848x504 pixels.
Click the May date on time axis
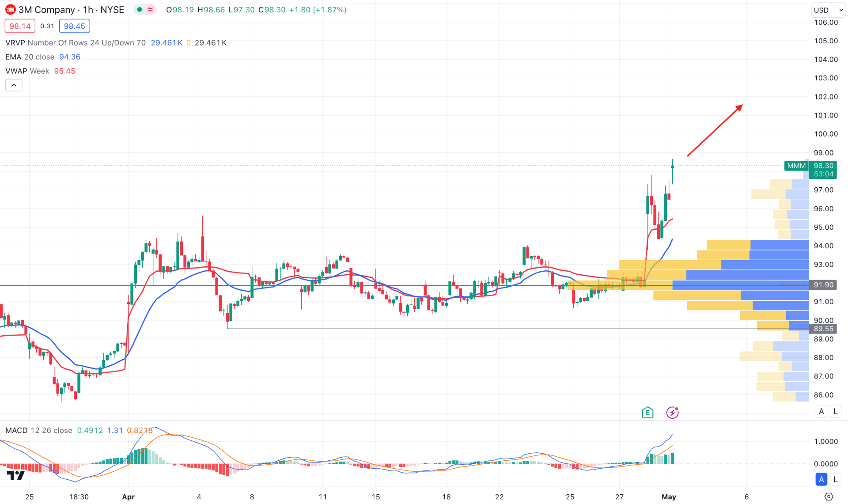(x=669, y=497)
